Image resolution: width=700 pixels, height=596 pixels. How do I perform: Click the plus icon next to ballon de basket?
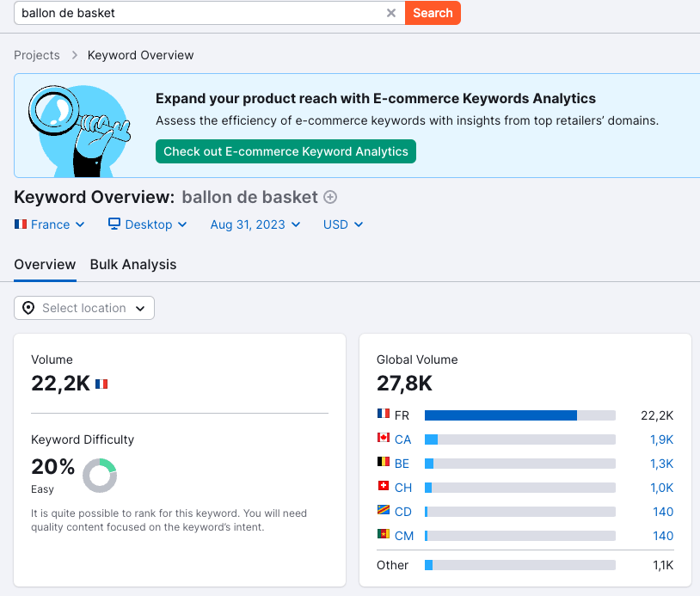point(330,197)
